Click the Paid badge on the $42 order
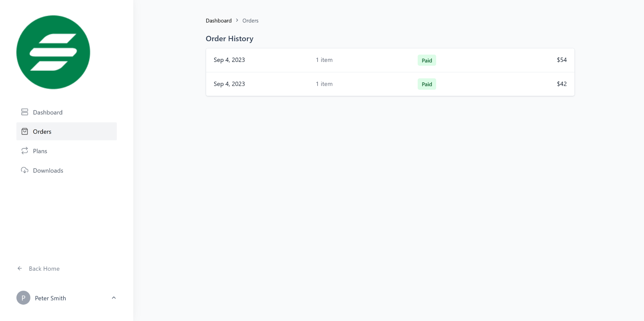This screenshot has width=644, height=321. 426,84
